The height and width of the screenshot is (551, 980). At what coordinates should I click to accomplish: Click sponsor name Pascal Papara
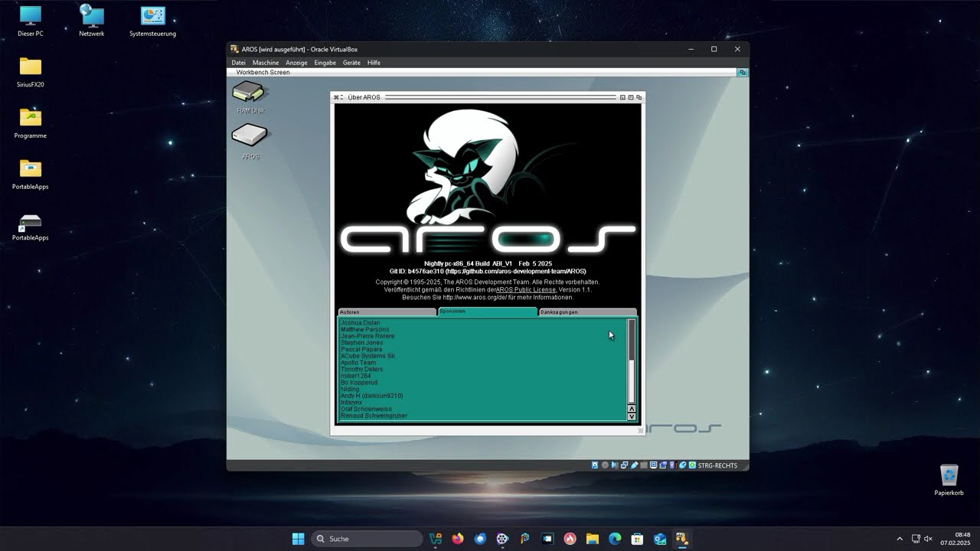coord(361,350)
